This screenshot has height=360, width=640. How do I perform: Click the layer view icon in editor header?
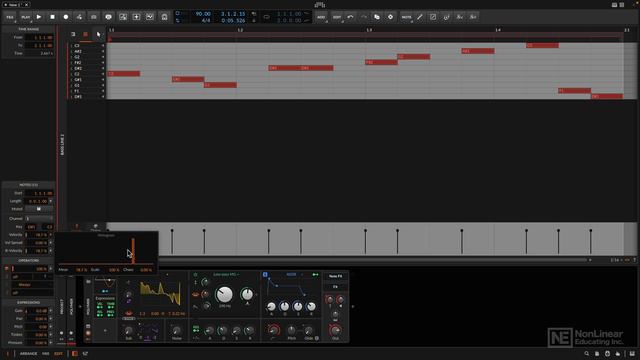[x=73, y=35]
